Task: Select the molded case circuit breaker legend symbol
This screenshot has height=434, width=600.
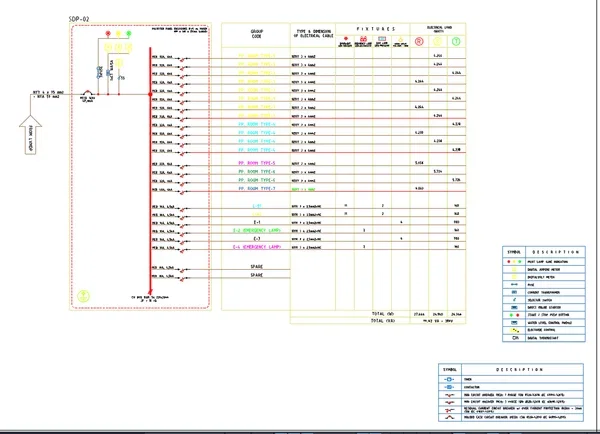Action: pyautogui.click(x=450, y=417)
